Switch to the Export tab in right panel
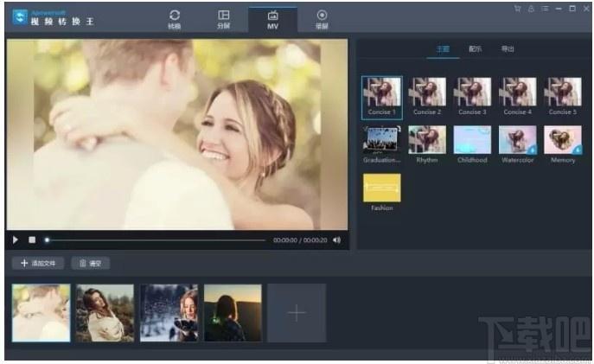This screenshot has height=364, width=594. [x=508, y=49]
